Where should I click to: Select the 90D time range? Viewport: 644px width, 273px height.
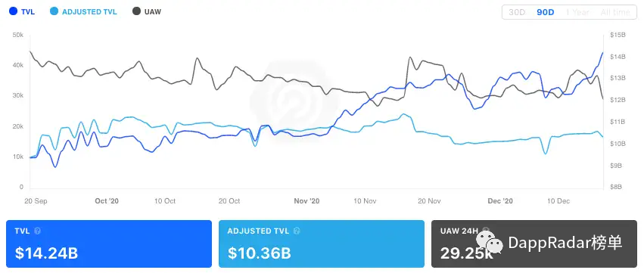(x=546, y=12)
